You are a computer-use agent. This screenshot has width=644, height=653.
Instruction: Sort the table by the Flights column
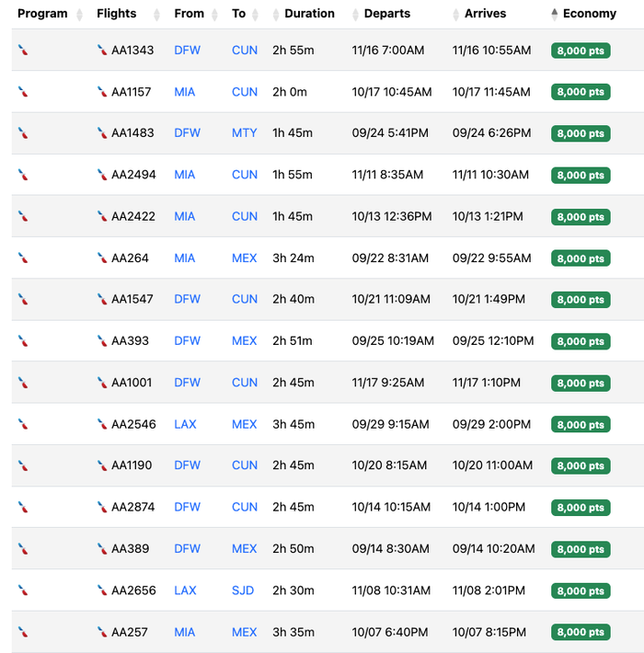[x=117, y=14]
